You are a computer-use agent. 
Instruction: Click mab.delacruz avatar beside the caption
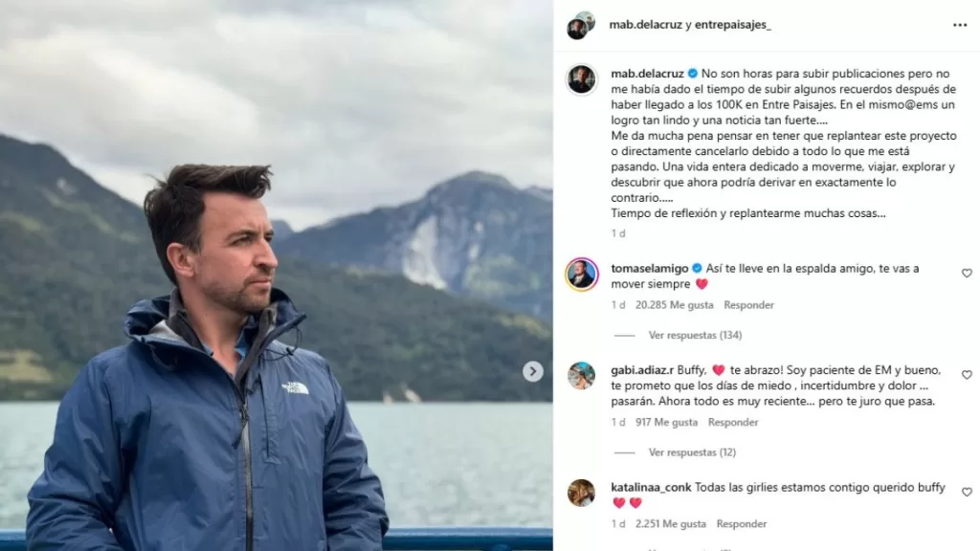point(581,79)
